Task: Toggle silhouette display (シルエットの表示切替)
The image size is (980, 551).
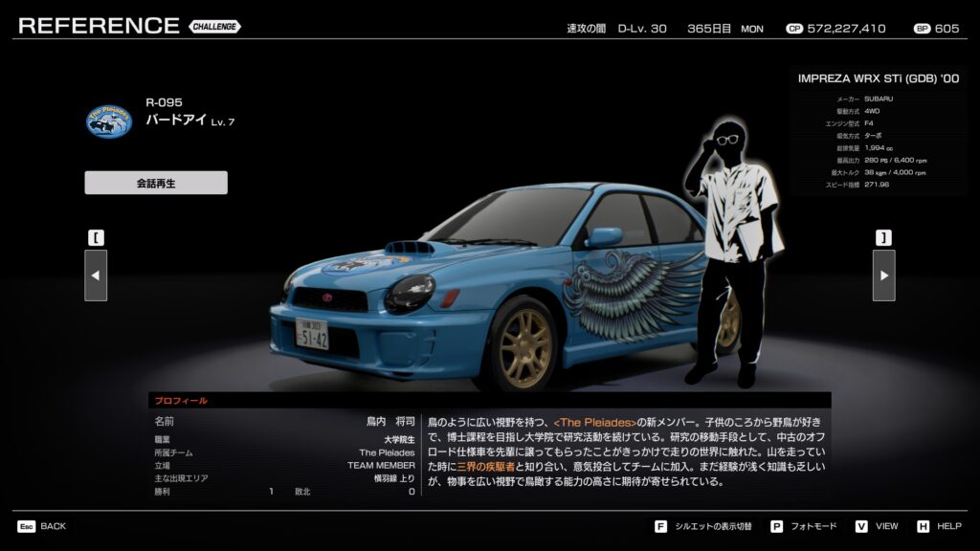Action: point(660,526)
